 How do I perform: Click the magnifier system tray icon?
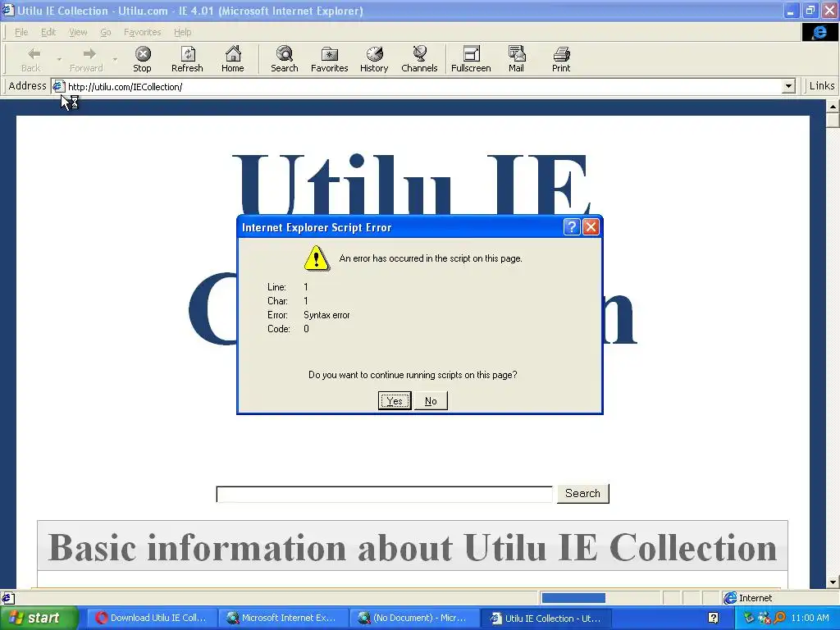[x=780, y=618]
